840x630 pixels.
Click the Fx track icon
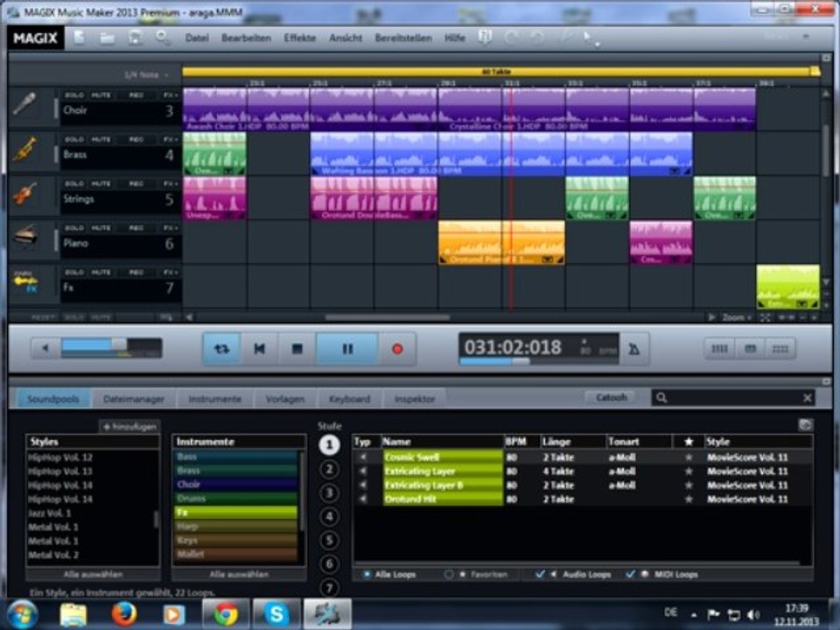click(25, 281)
